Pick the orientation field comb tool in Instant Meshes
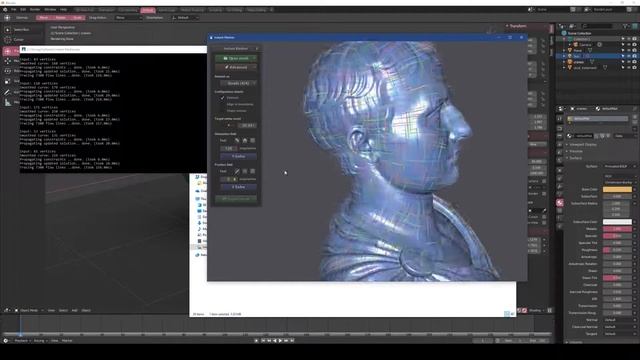Viewport: 640px width, 360px height. (237, 140)
